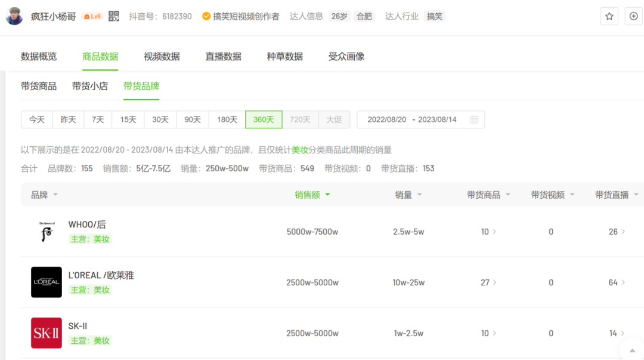Sort by the 销售额 column arrow

[327, 195]
